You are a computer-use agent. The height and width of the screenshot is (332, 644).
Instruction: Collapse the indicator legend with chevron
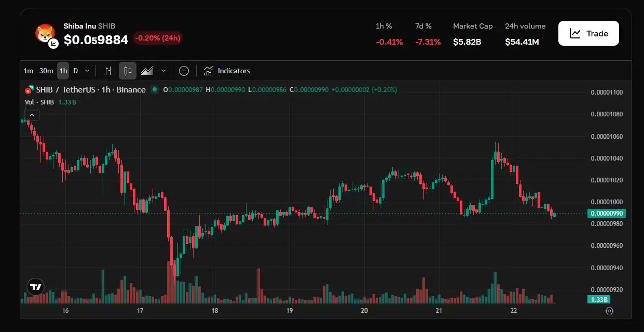tap(32, 115)
